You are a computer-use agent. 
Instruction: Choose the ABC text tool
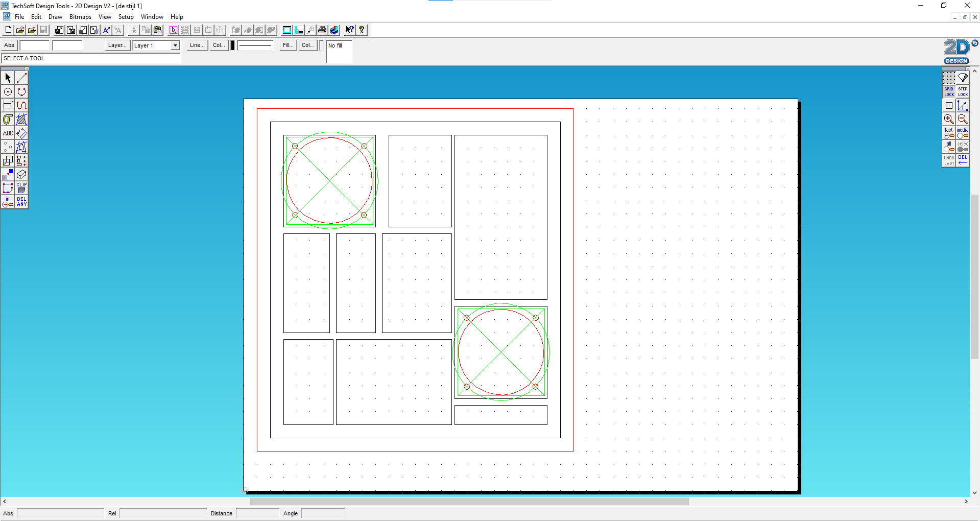[x=8, y=133]
